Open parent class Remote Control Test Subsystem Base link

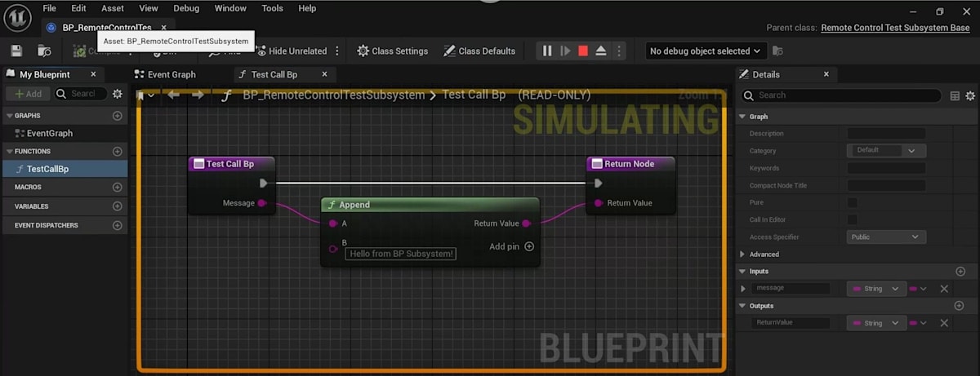tap(895, 28)
